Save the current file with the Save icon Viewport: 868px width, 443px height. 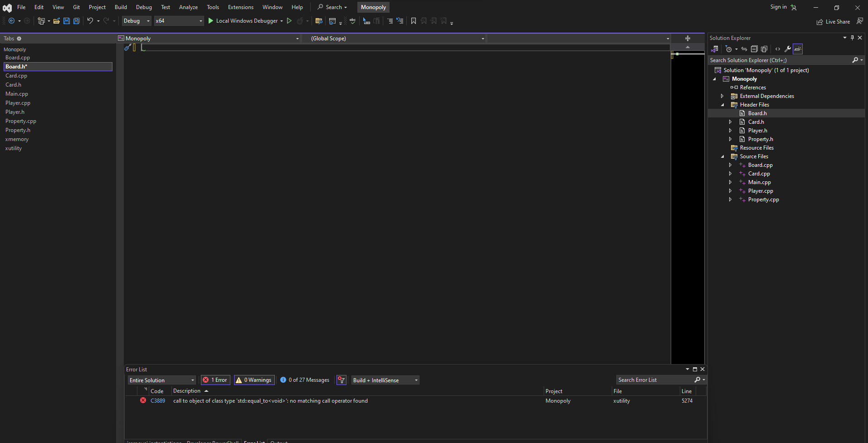[67, 21]
